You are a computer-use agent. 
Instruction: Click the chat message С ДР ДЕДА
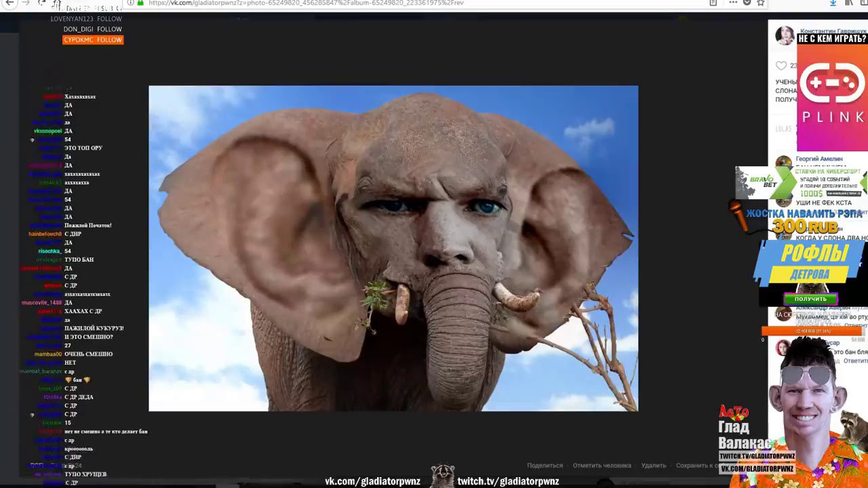[79, 397]
